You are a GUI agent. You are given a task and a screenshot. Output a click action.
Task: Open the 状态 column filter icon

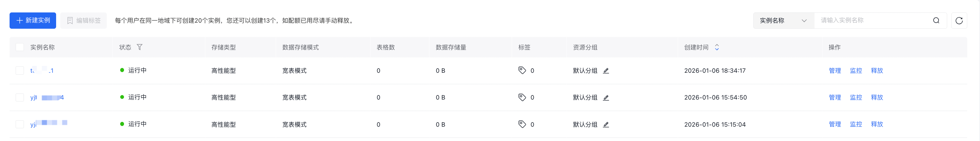(x=140, y=47)
